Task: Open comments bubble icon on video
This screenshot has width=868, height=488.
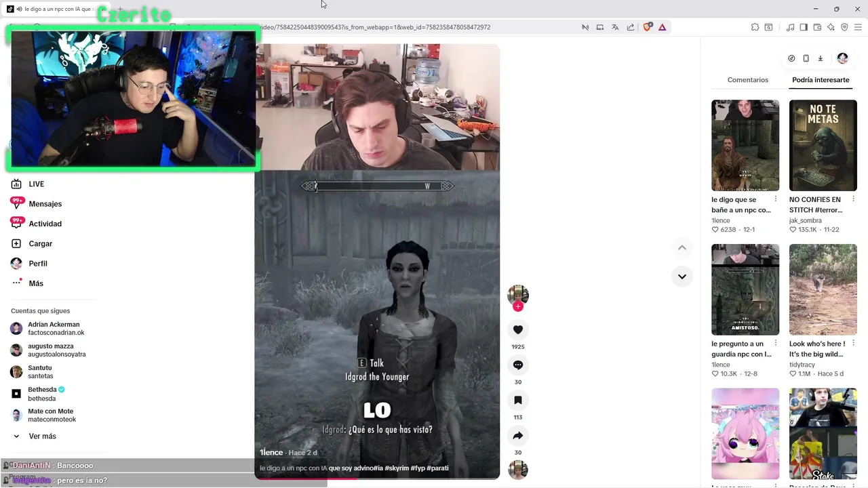Action: [518, 365]
